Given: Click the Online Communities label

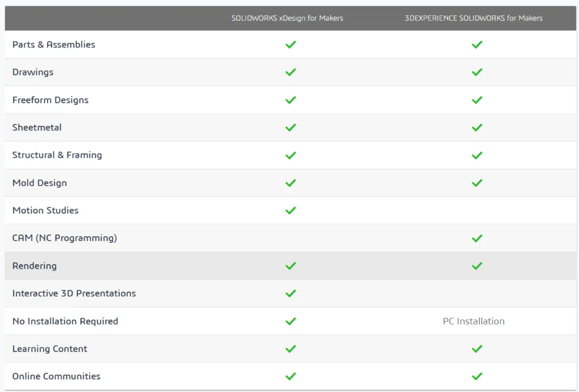Looking at the screenshot, I should 56,376.
